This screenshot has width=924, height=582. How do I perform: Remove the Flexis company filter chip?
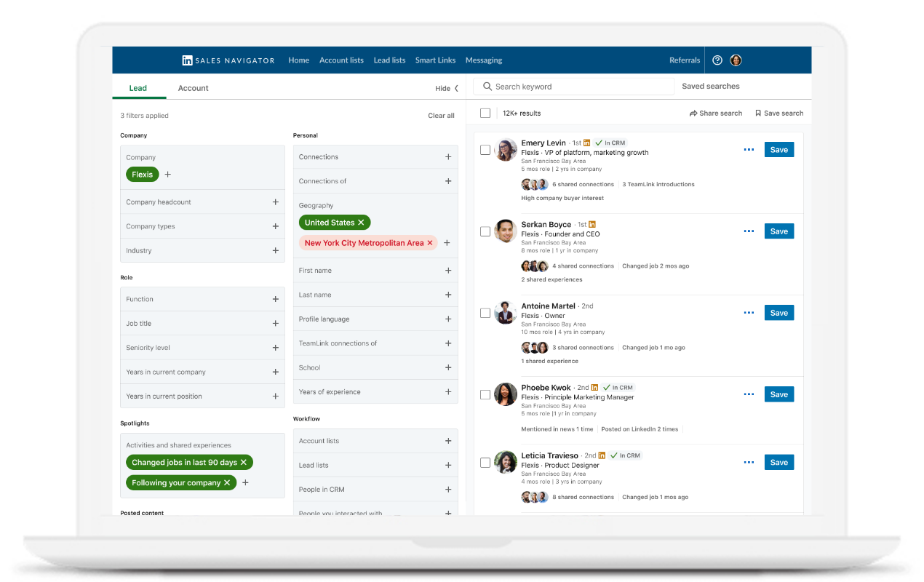coord(143,175)
